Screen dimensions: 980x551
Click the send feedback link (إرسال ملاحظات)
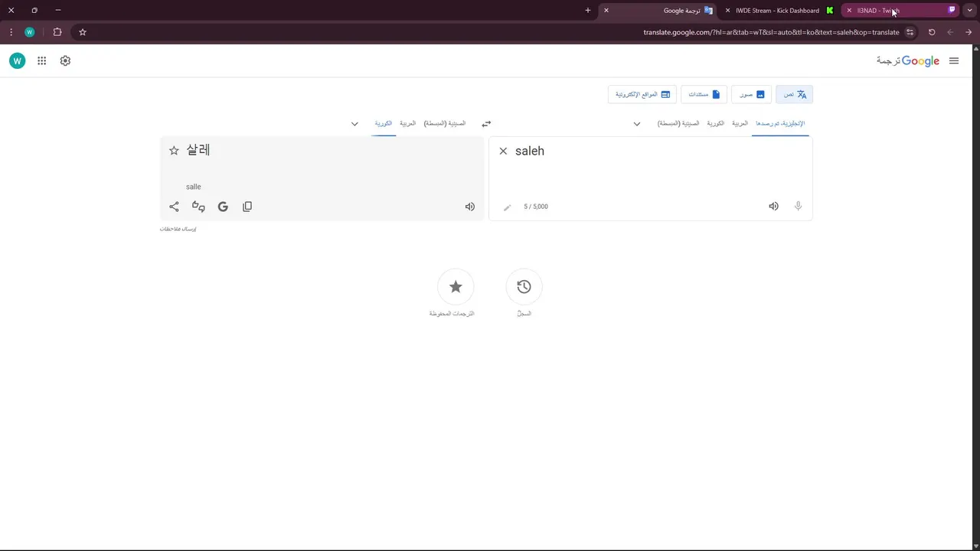tap(178, 229)
